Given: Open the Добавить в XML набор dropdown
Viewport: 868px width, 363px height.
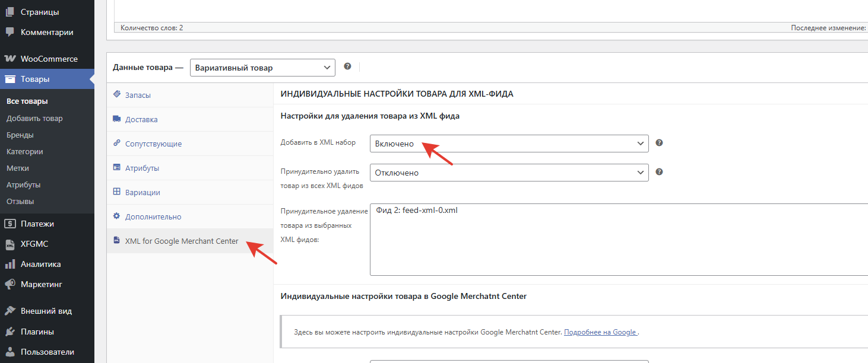Looking at the screenshot, I should pos(509,144).
